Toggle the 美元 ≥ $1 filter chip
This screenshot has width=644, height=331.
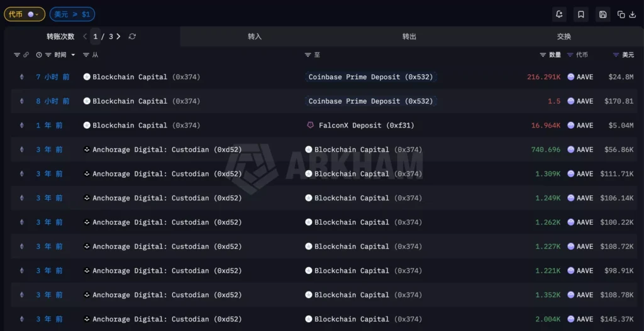[72, 14]
